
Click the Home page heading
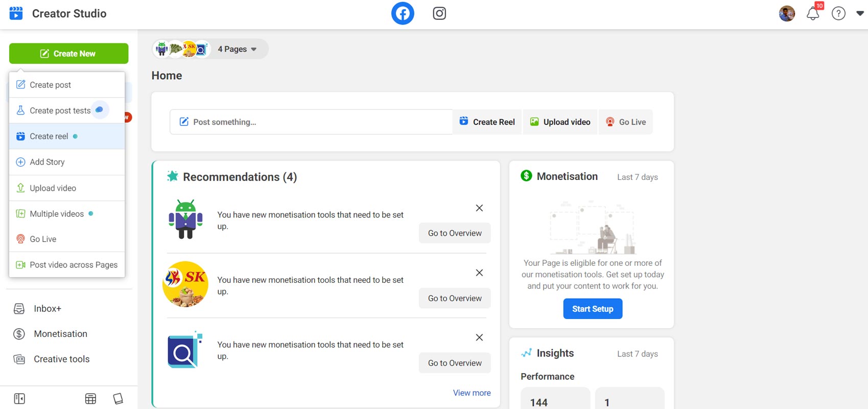point(167,76)
